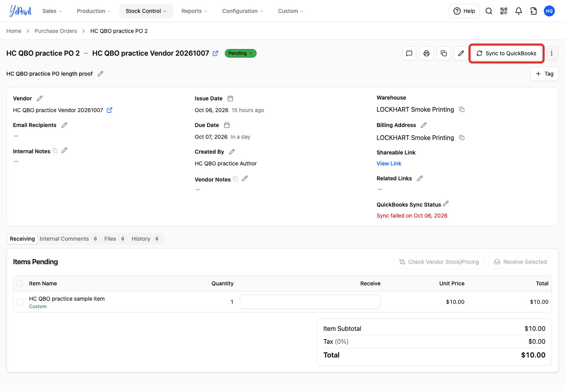565x392 pixels.
Task: Open Issue Date calendar picker
Action: click(230, 98)
